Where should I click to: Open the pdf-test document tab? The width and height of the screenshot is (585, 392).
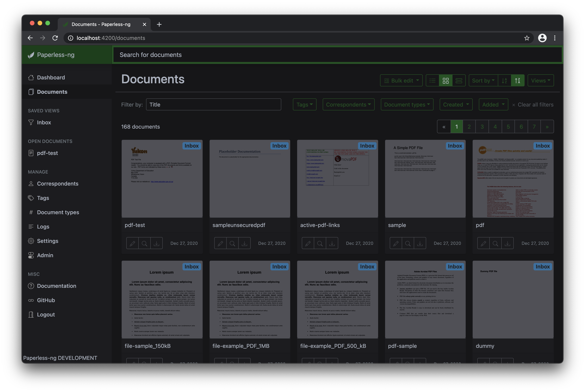[47, 153]
